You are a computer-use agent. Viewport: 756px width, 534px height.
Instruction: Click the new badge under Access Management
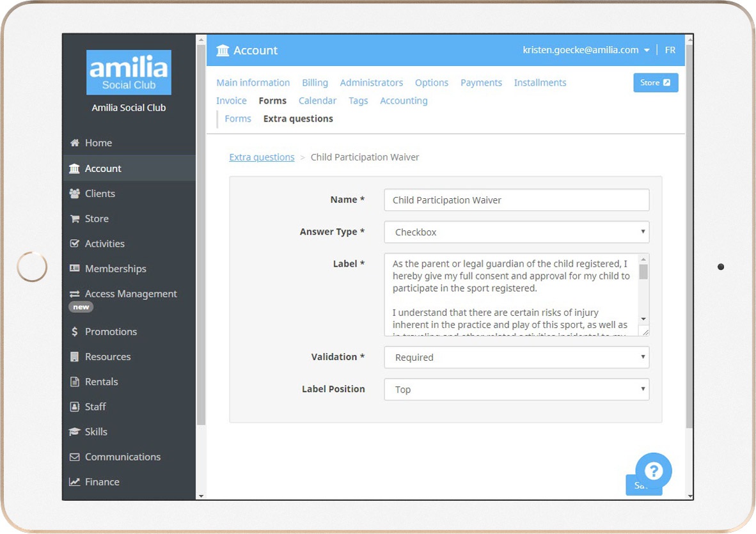81,307
